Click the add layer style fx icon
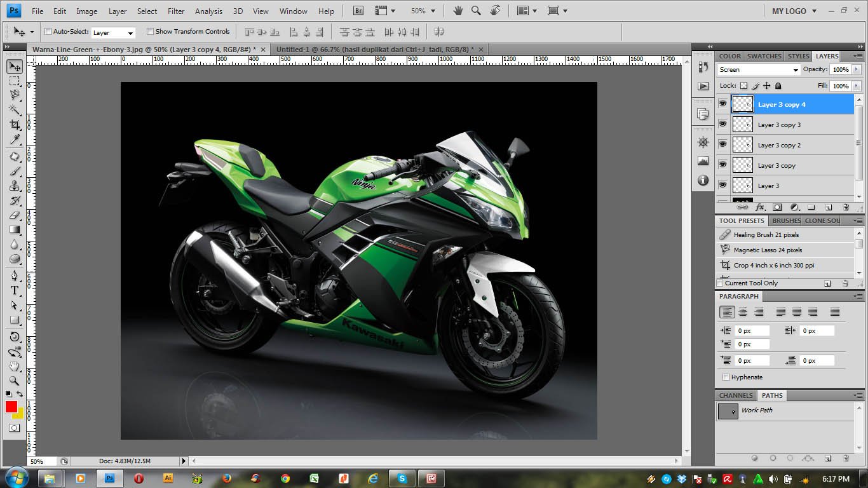The height and width of the screenshot is (488, 868). click(x=759, y=207)
